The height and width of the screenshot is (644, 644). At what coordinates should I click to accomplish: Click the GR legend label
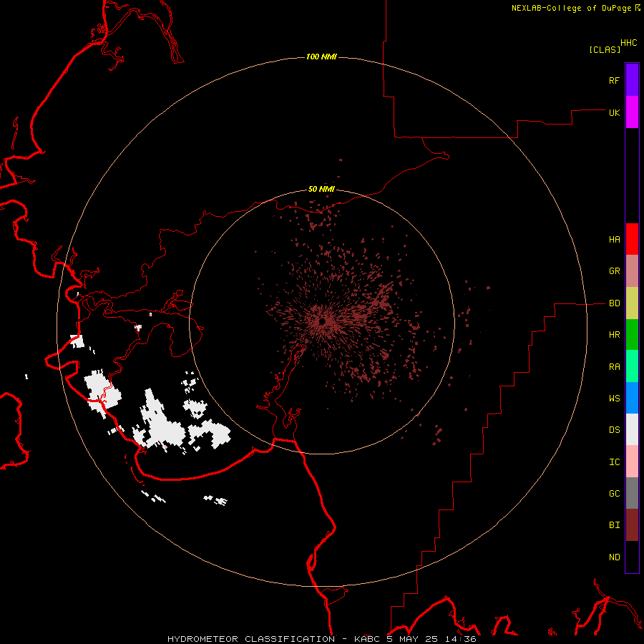614,271
